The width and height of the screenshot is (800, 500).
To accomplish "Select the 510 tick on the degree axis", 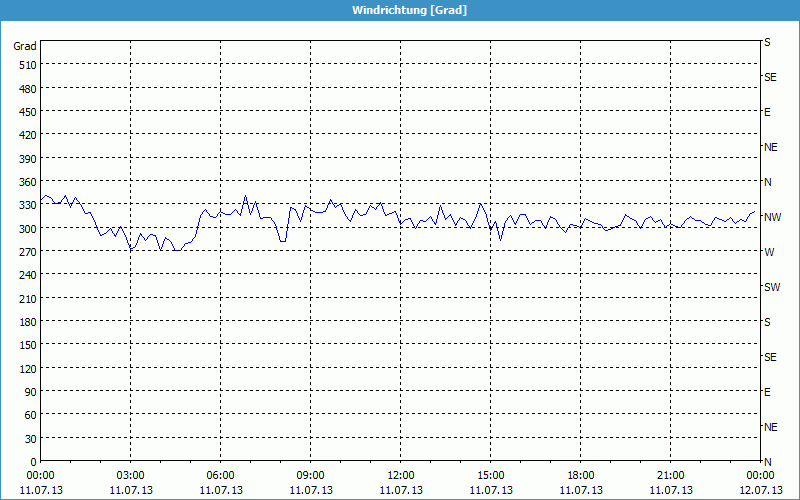I will [x=25, y=65].
